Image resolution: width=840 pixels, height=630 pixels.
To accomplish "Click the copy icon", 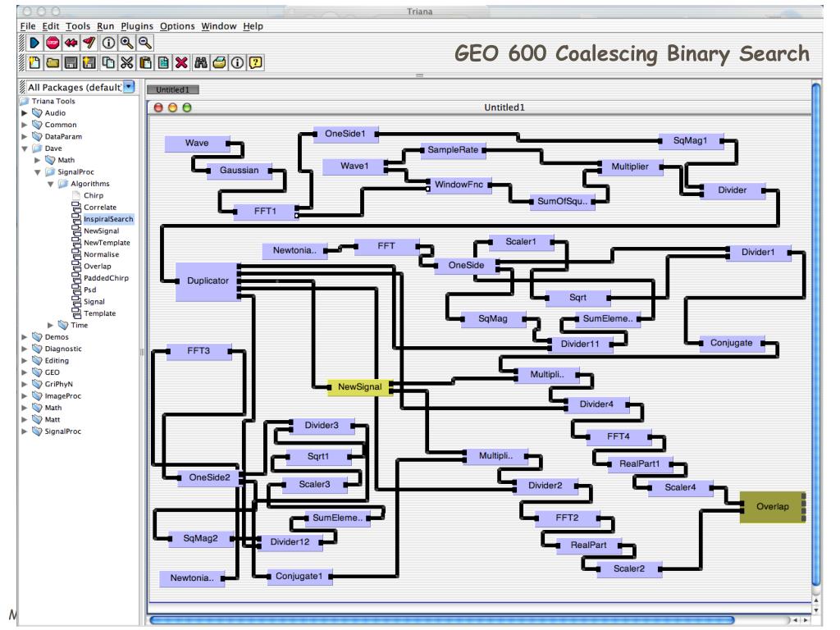I will click(108, 62).
